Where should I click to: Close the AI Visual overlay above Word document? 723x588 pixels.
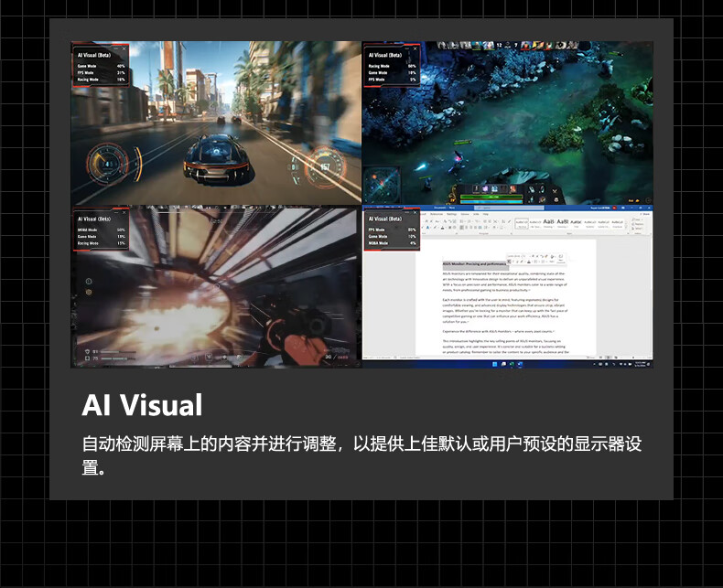click(x=416, y=211)
